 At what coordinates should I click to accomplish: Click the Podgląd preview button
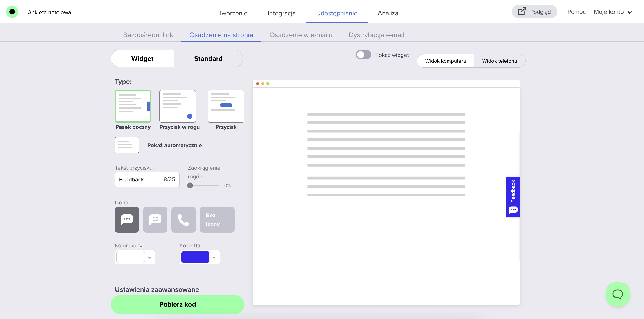[534, 11]
